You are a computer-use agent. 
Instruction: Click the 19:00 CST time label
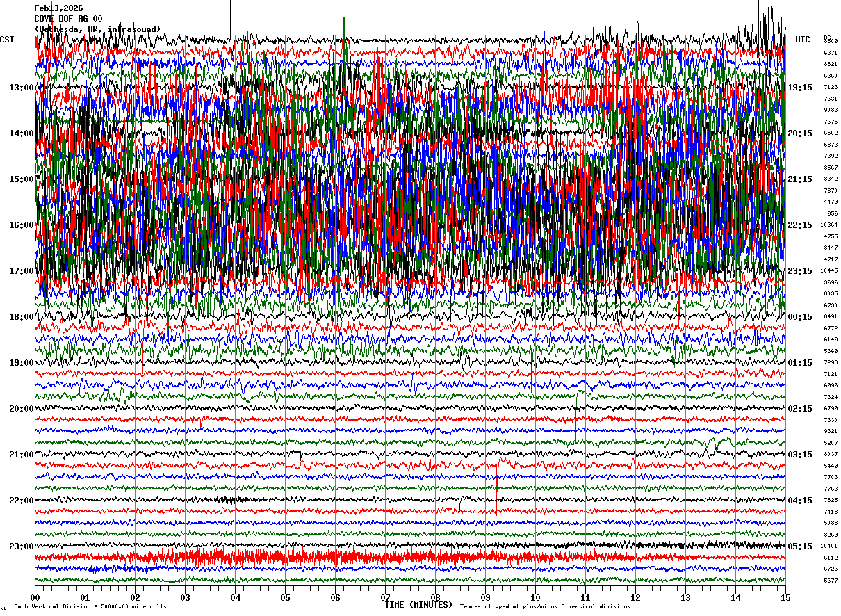click(x=22, y=363)
